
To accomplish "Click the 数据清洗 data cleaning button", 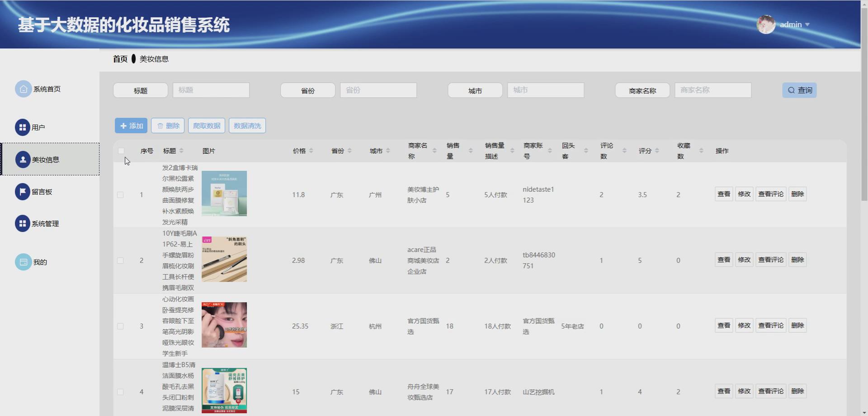I will [x=247, y=125].
